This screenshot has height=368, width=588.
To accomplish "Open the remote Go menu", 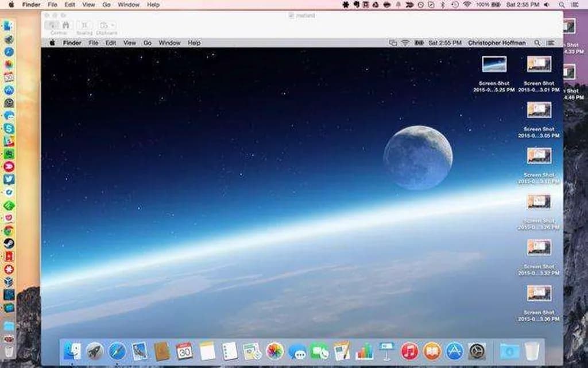I will (x=148, y=43).
